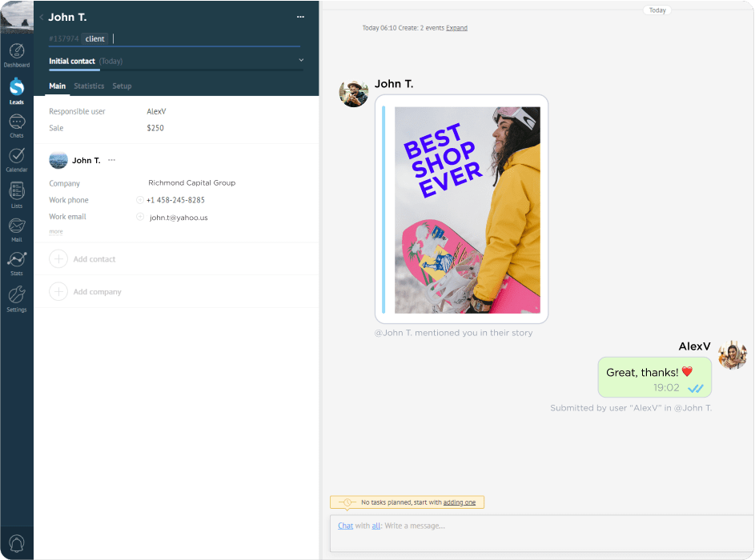Click Add contact button
Image resolution: width=755 pixels, height=560 pixels.
pyautogui.click(x=94, y=259)
